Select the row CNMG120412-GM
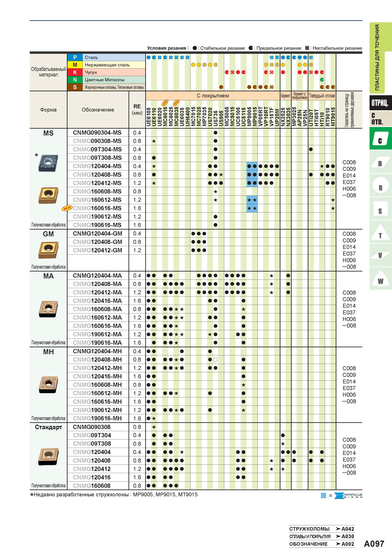 202,250
